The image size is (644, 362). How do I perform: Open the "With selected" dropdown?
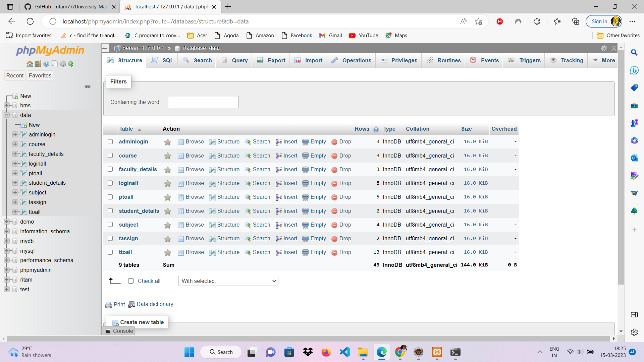click(228, 281)
